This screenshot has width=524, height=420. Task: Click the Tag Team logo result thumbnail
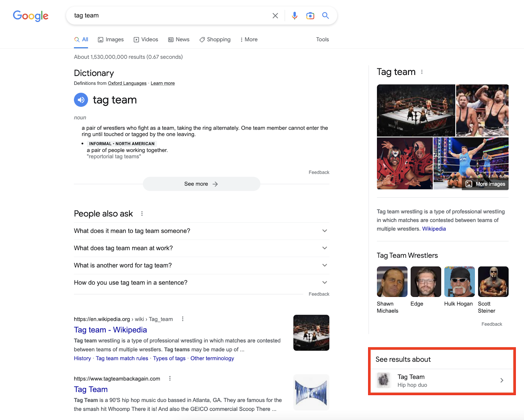(311, 392)
